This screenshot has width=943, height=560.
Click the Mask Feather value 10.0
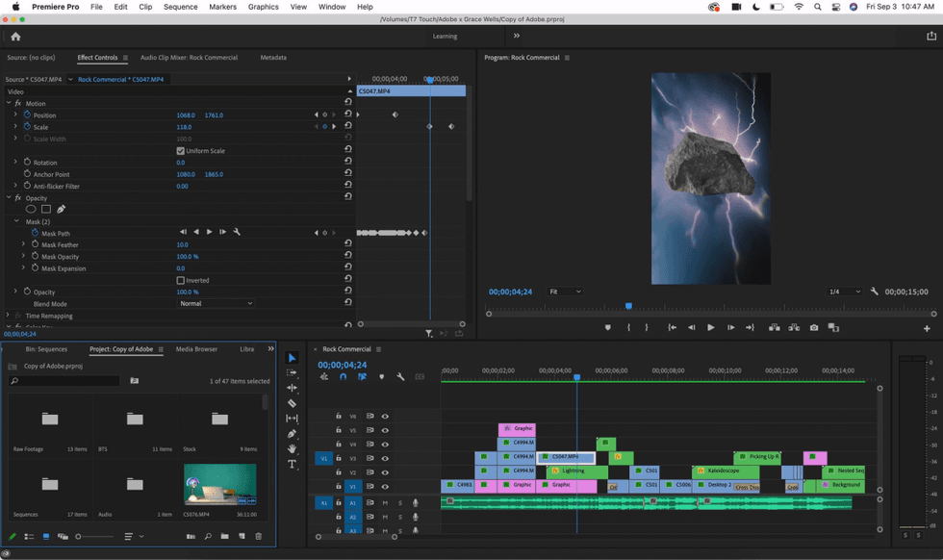(182, 244)
